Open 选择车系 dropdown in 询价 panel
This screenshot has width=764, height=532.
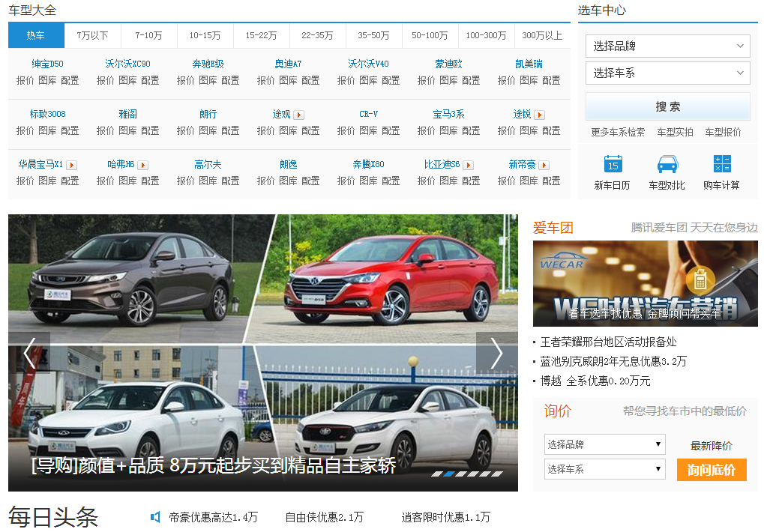[x=604, y=469]
